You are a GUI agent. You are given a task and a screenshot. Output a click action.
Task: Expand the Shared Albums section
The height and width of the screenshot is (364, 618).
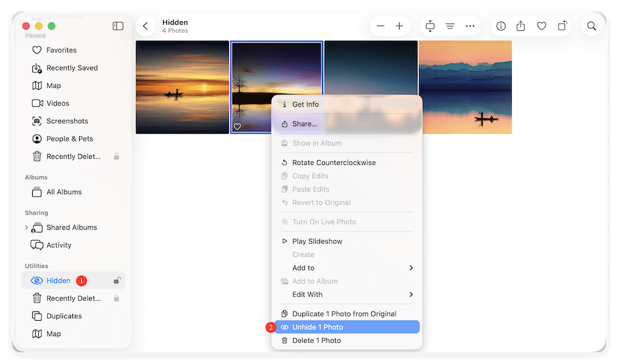[x=27, y=227]
